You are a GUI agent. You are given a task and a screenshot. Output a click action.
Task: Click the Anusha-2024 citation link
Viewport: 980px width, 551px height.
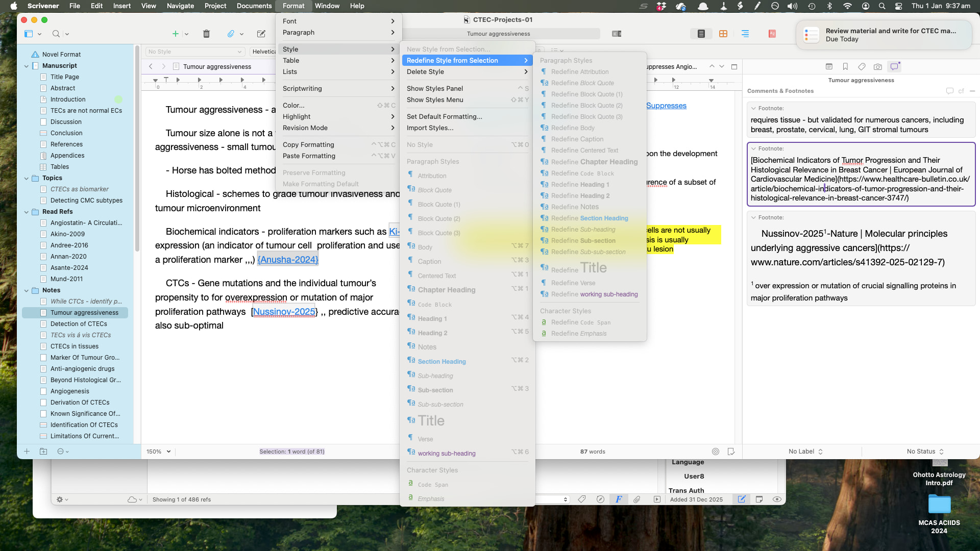[288, 260]
